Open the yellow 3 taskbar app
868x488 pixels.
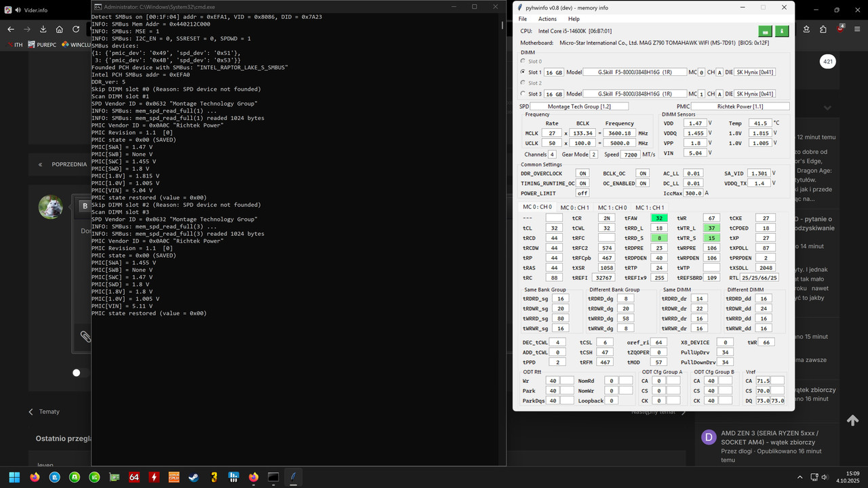pos(214,477)
